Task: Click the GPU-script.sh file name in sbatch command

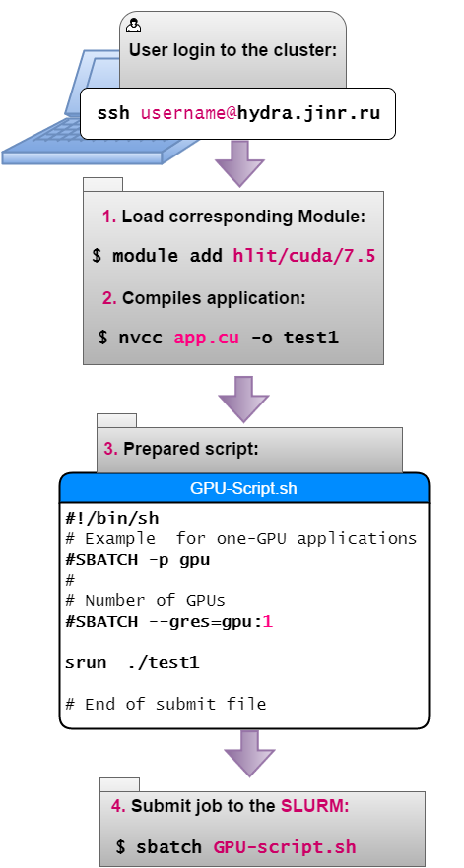Action: (x=285, y=847)
